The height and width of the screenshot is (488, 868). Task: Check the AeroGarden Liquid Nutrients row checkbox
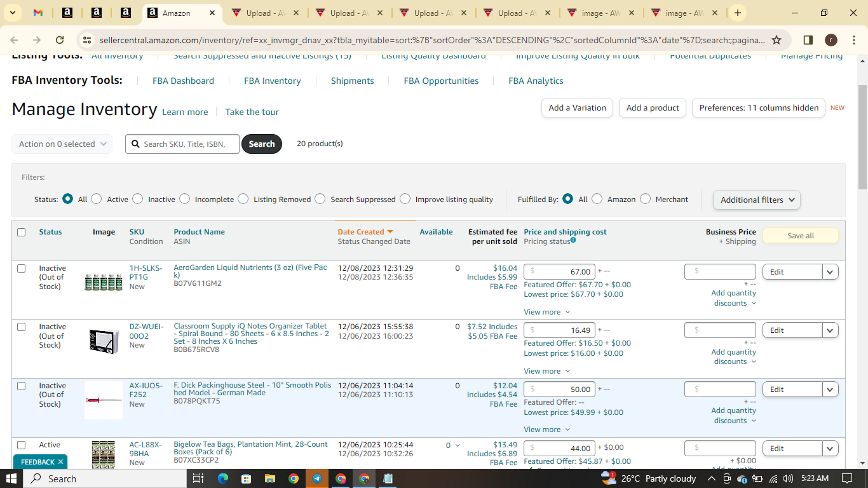coord(21,268)
